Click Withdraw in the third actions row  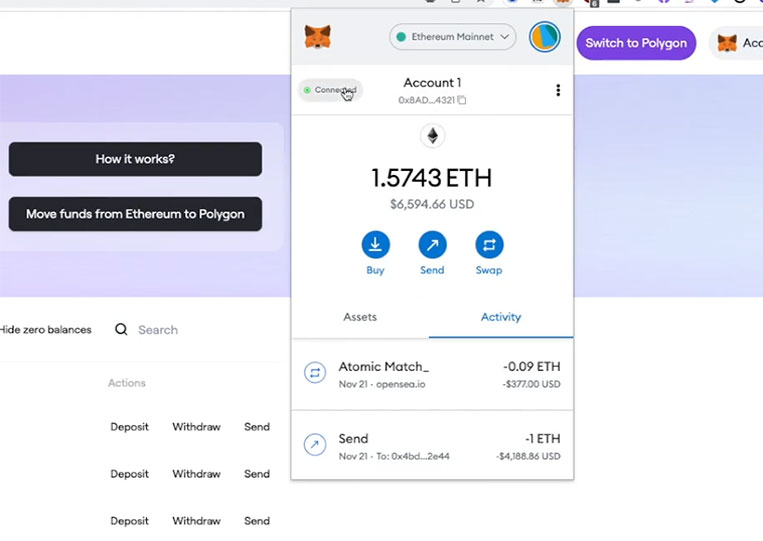tap(196, 521)
